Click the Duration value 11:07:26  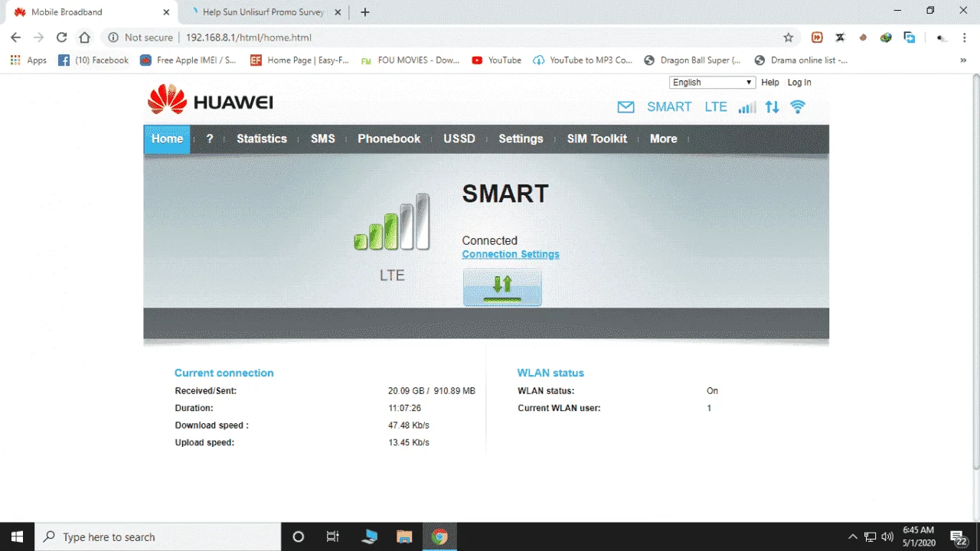pos(405,409)
